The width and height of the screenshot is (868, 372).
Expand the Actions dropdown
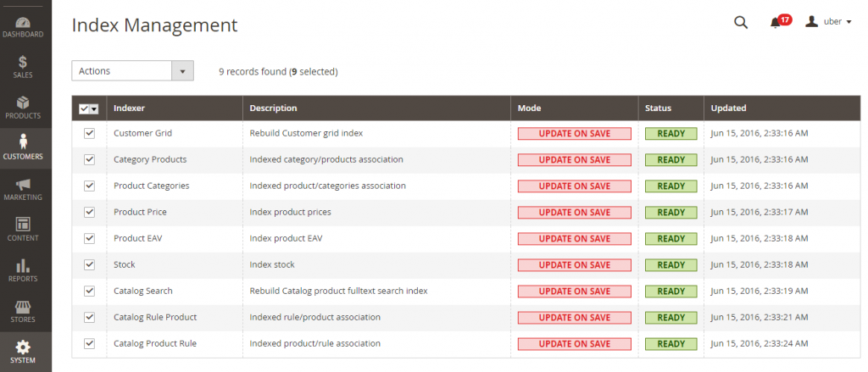point(133,71)
